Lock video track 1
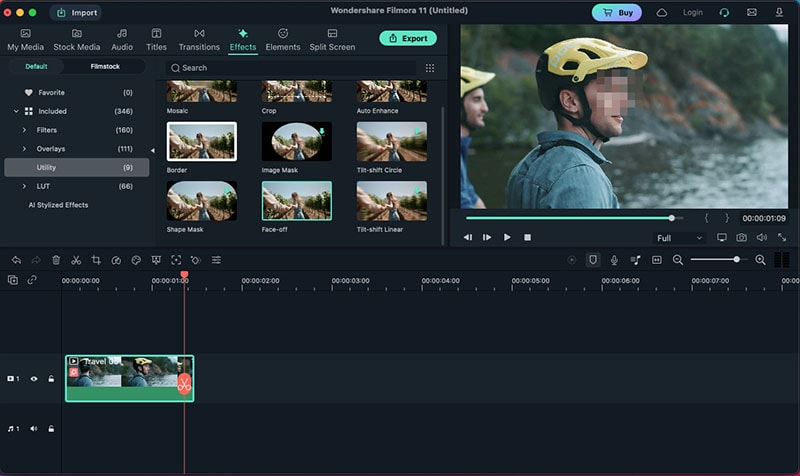This screenshot has width=800, height=476. pyautogui.click(x=51, y=379)
